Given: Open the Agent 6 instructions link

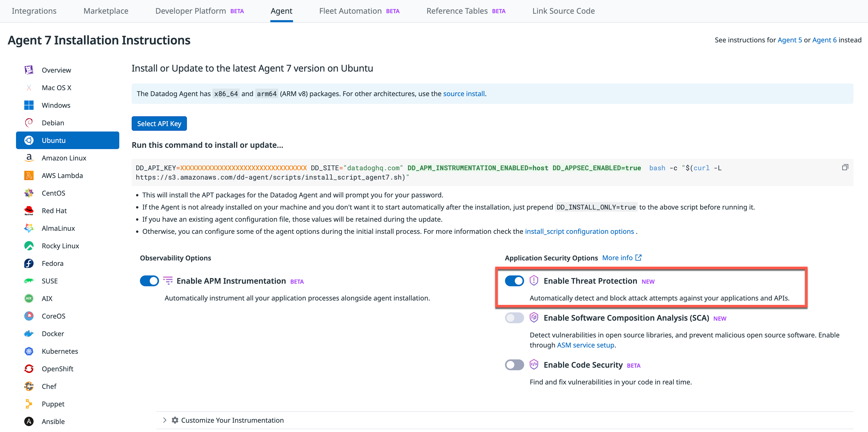Looking at the screenshot, I should point(824,40).
